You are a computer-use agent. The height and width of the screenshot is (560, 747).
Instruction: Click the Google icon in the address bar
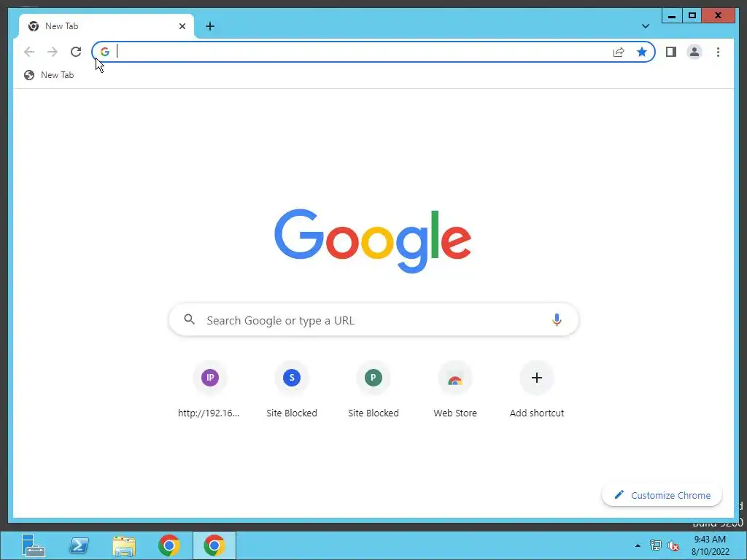coord(105,52)
